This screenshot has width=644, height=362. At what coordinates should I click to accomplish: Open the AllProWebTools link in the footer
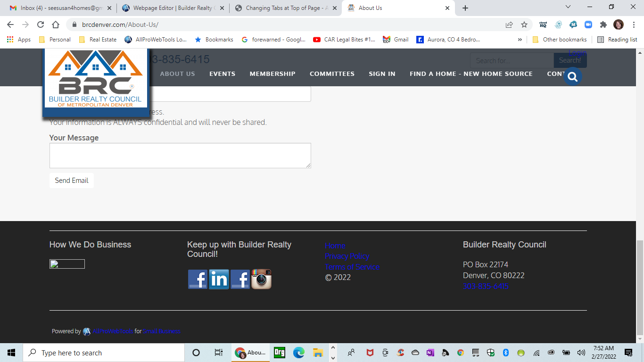click(x=113, y=331)
